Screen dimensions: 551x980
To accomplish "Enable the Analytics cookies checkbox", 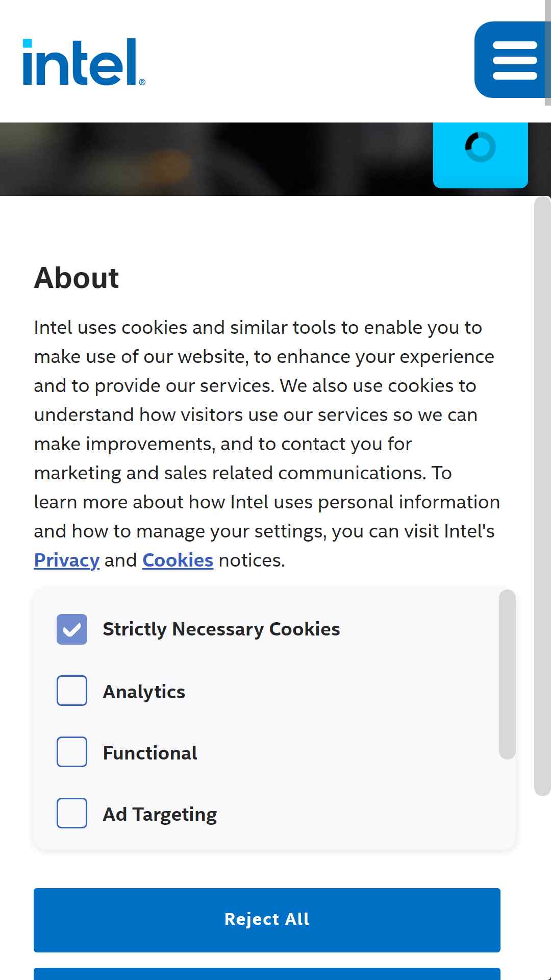I will 72,691.
